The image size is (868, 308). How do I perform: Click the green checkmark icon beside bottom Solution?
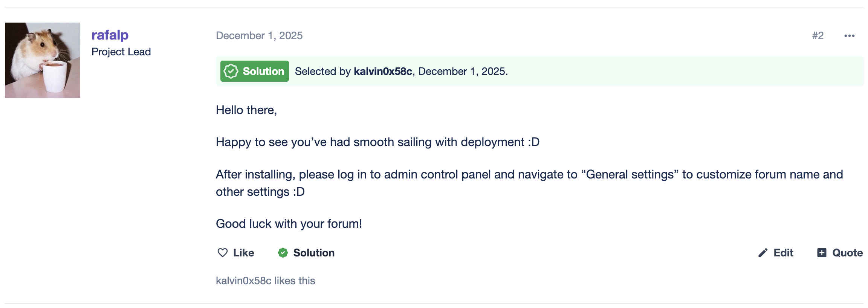(x=283, y=253)
